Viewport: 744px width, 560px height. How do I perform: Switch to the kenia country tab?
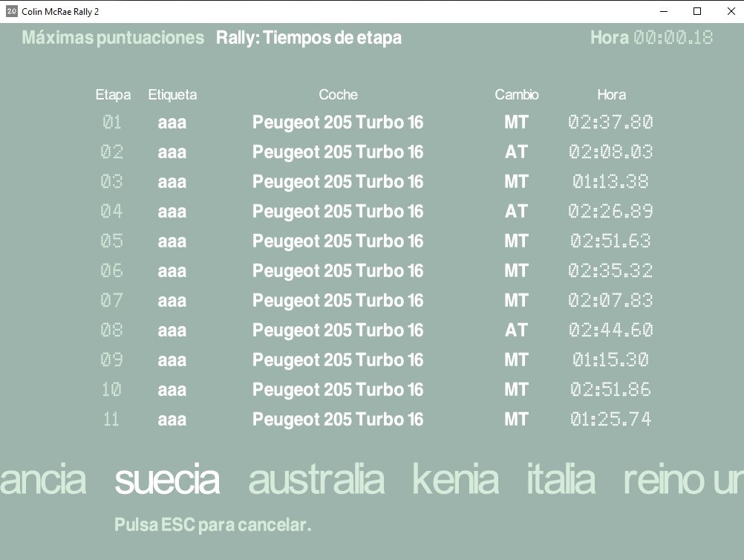455,481
